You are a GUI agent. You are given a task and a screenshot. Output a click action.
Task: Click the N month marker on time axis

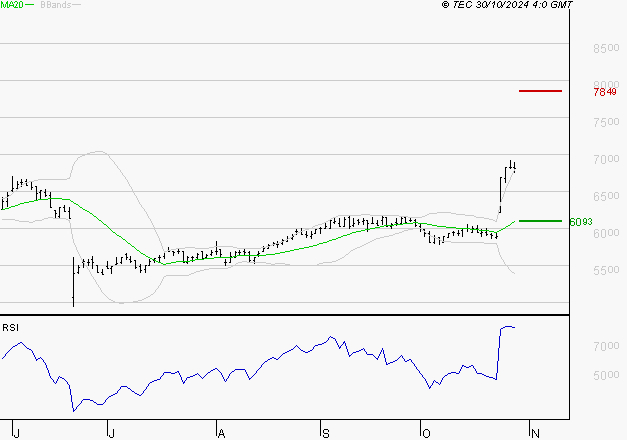(535, 433)
